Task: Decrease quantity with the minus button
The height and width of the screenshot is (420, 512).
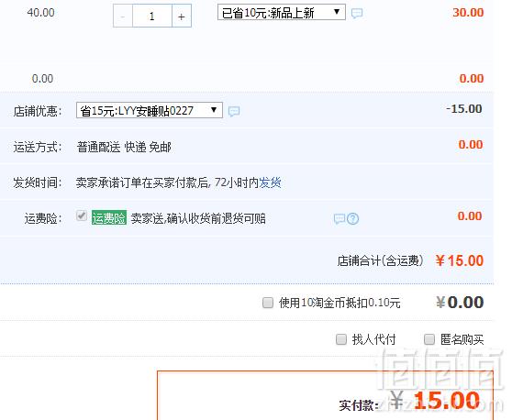Action: click(x=123, y=17)
